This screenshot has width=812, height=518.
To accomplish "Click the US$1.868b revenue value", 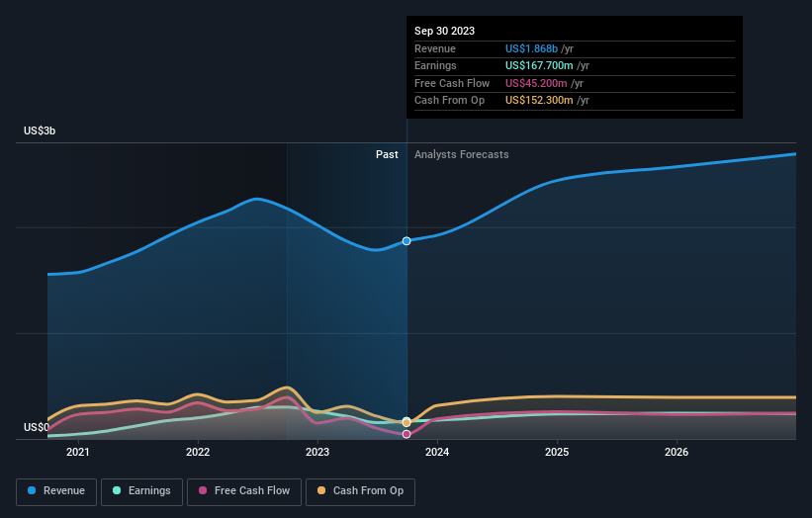I will [x=531, y=48].
